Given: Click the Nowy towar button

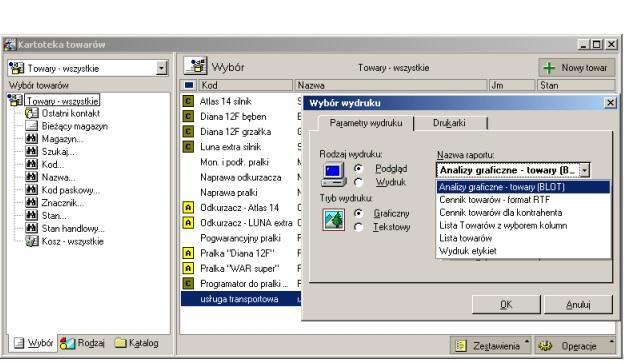Looking at the screenshot, I should coord(577,67).
